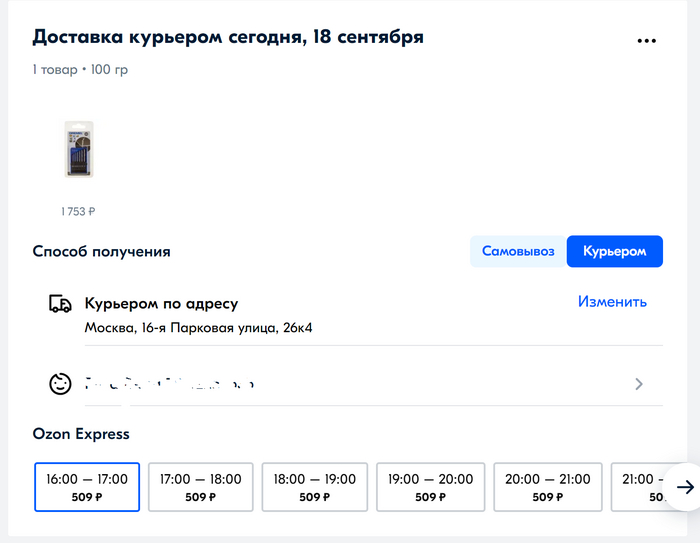
Task: Choose the 18:00 — 19:00 time slot
Action: point(315,487)
